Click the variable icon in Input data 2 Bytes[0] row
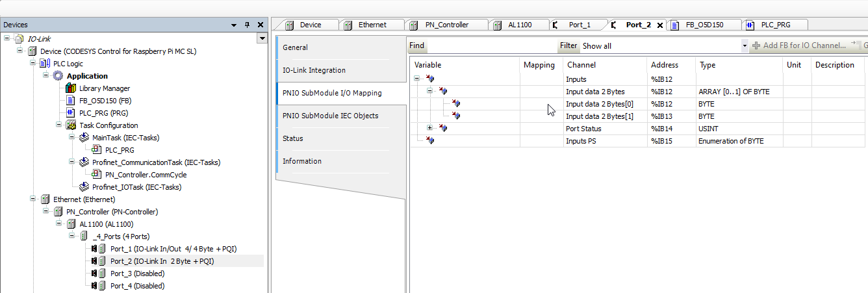Screen dimensions: 868x293 456,104
